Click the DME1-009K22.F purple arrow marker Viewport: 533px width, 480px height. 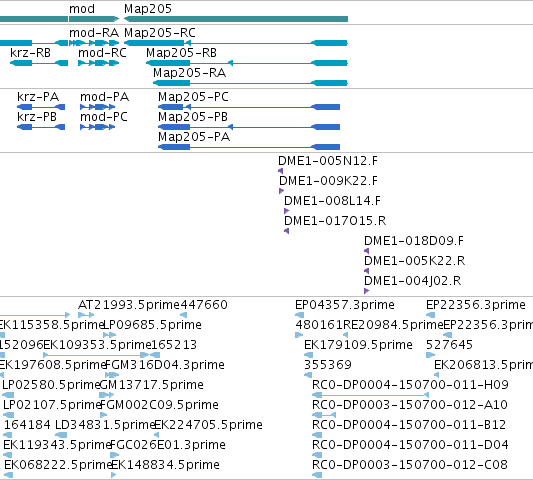click(x=281, y=191)
